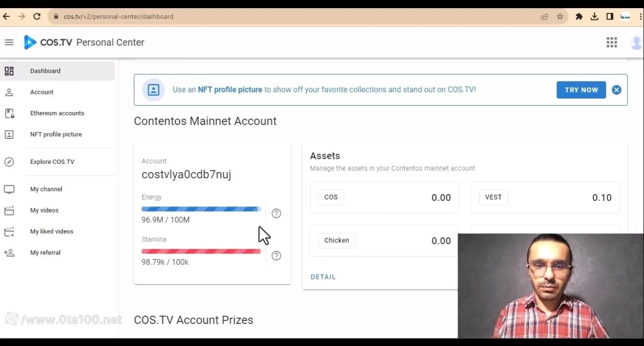This screenshot has height=346, width=644.
Task: Go to Ethereum accounts page
Action: pos(57,113)
